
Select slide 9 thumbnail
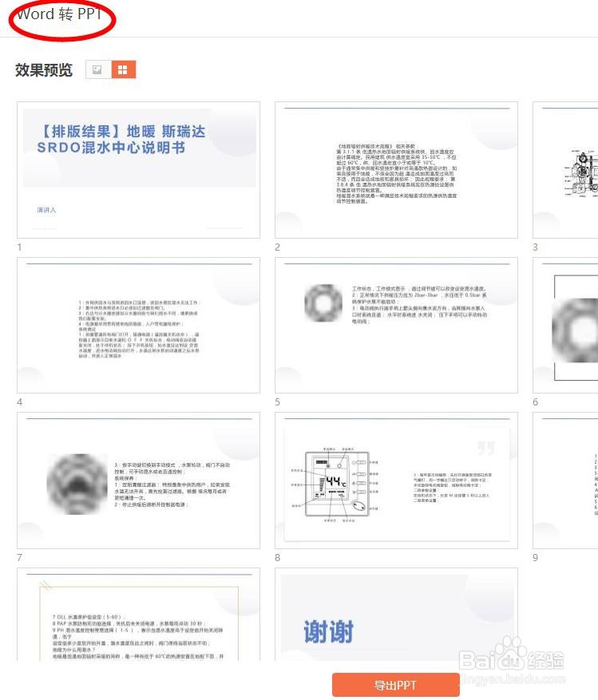565,481
